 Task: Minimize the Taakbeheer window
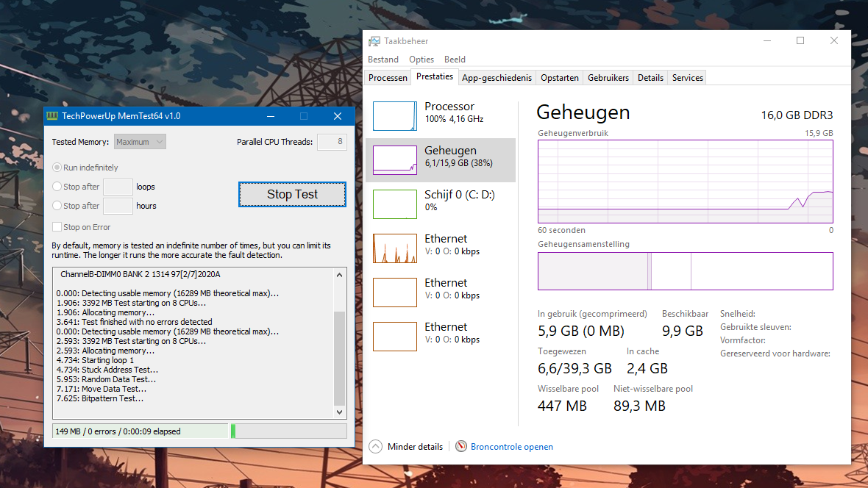click(767, 41)
